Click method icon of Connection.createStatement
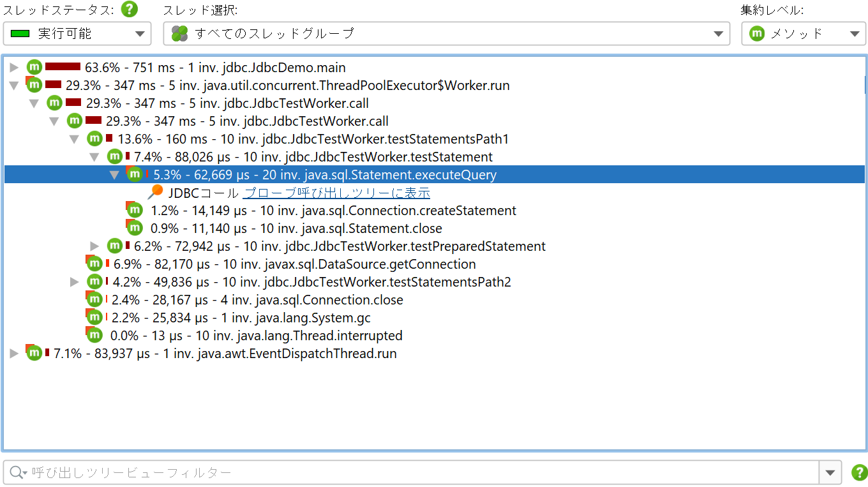This screenshot has width=868, height=487. (x=134, y=210)
